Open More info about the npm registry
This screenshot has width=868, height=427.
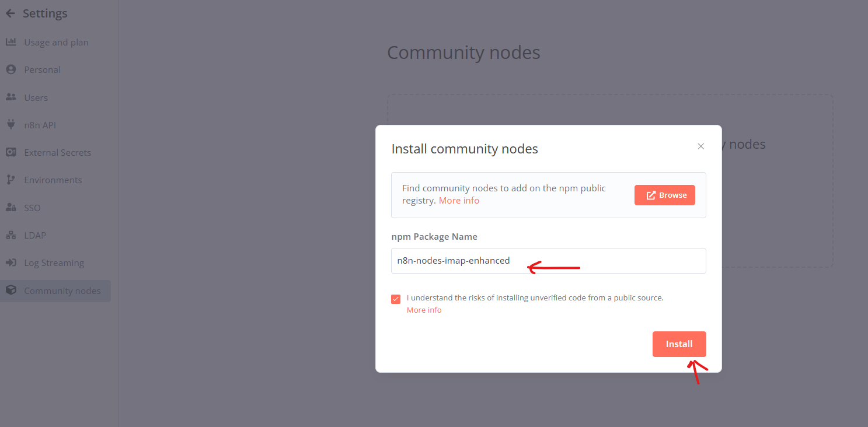click(459, 200)
